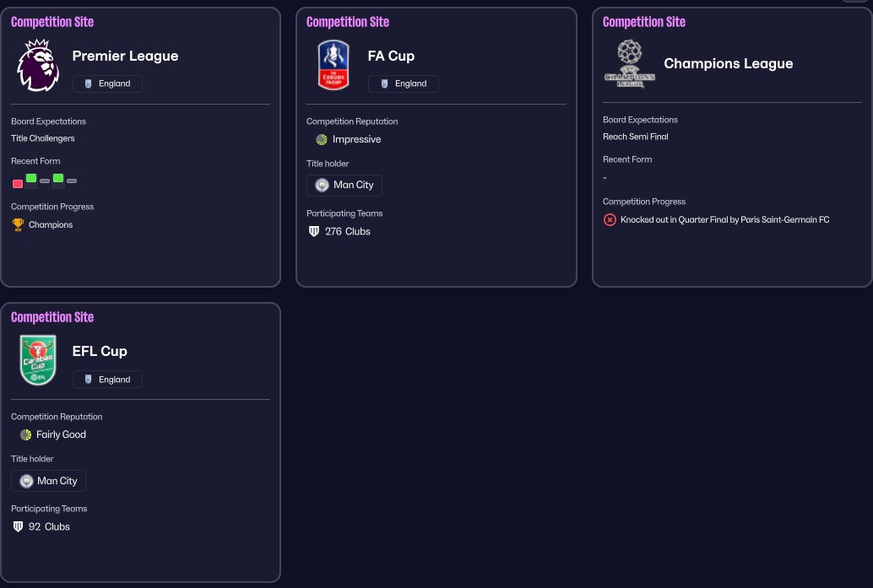This screenshot has height=588, width=873.
Task: Click the last grey draw marker in Recent Form
Action: 72,181
